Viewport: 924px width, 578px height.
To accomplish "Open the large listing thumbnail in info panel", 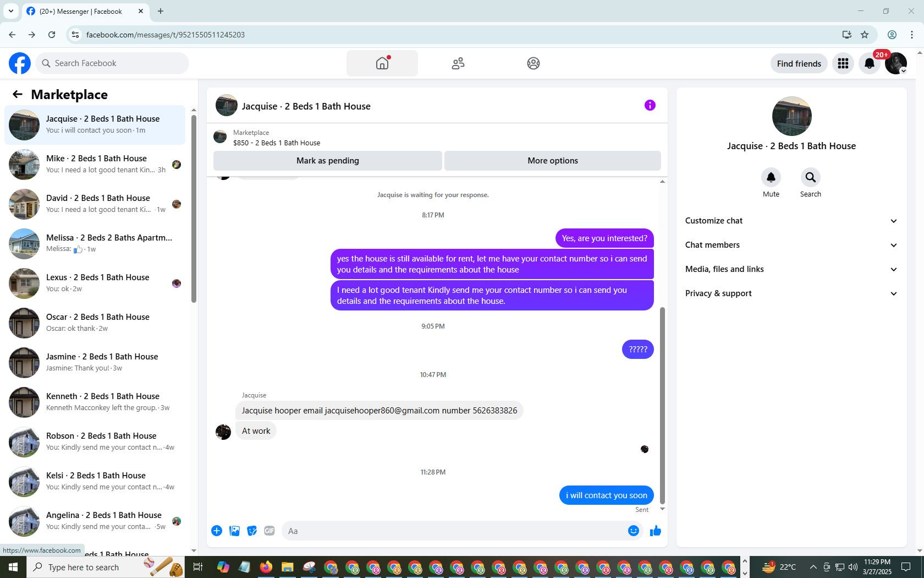I will [791, 116].
